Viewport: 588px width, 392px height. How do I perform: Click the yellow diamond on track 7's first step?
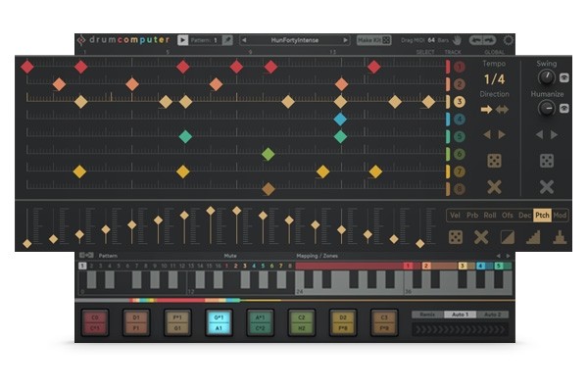79,171
